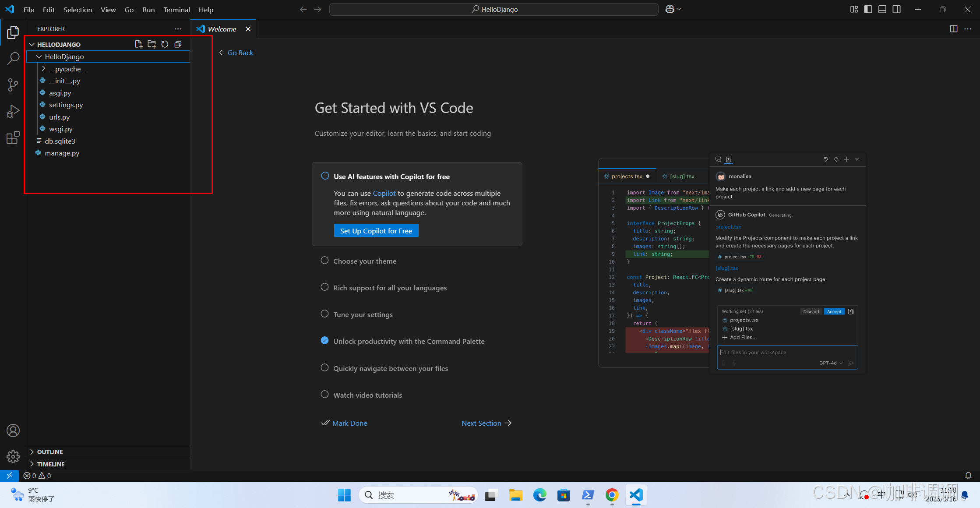Open the Run and Debug view
This screenshot has width=980, height=508.
coord(13,111)
